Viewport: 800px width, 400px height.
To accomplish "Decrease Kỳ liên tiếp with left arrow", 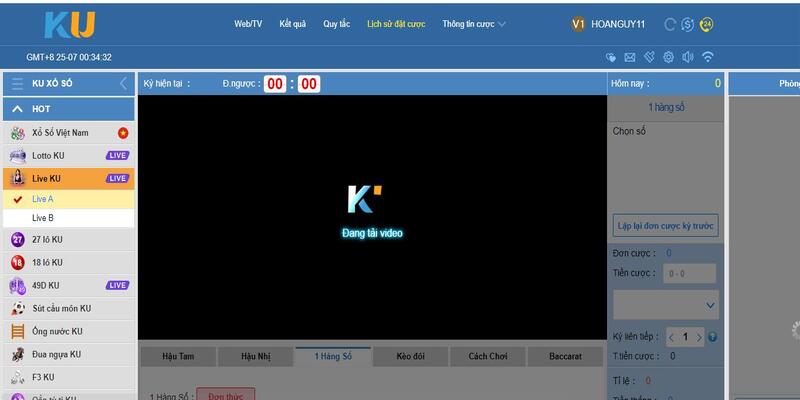I will point(671,337).
